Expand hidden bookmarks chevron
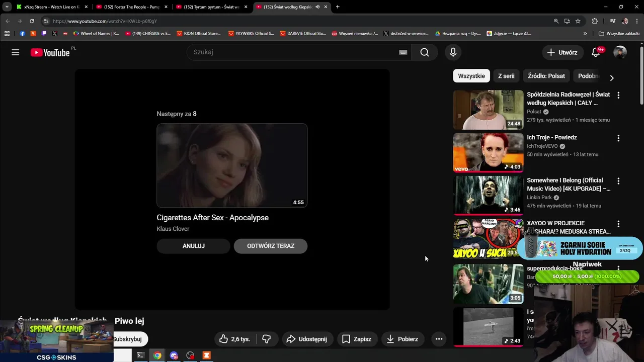Image resolution: width=644 pixels, height=362 pixels. coord(585,34)
